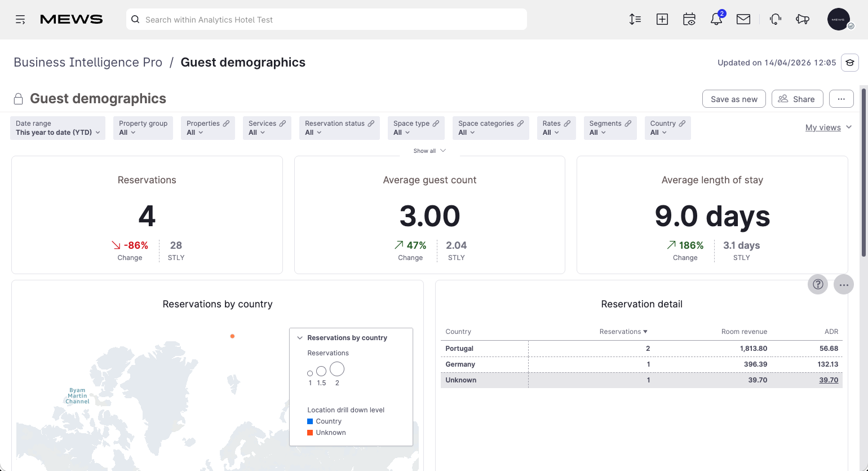The image size is (868, 471).
Task: Open the gray round ellipsis options button
Action: (x=844, y=285)
